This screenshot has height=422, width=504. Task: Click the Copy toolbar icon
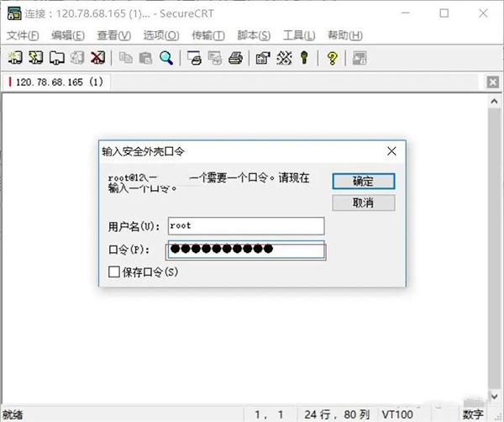click(x=125, y=58)
